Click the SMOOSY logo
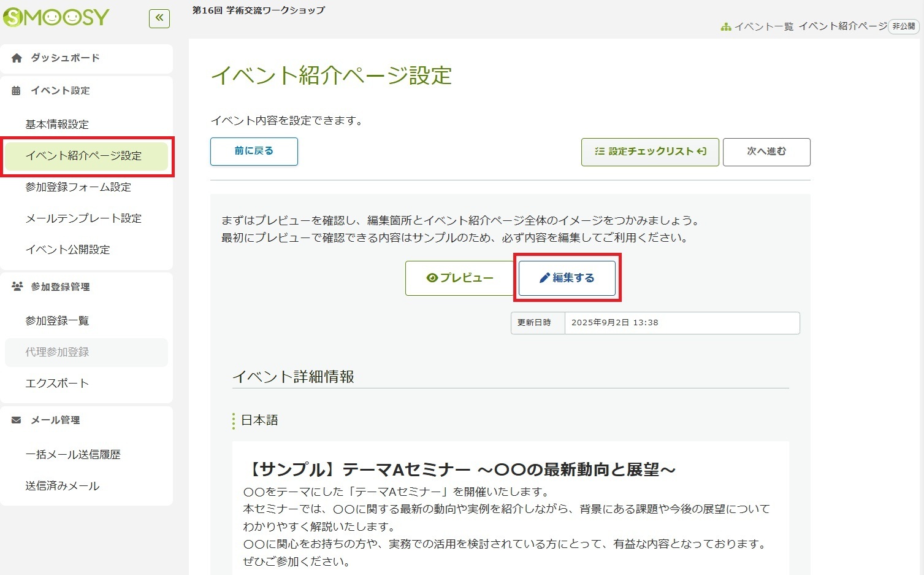The height and width of the screenshot is (575, 924). 56,17
